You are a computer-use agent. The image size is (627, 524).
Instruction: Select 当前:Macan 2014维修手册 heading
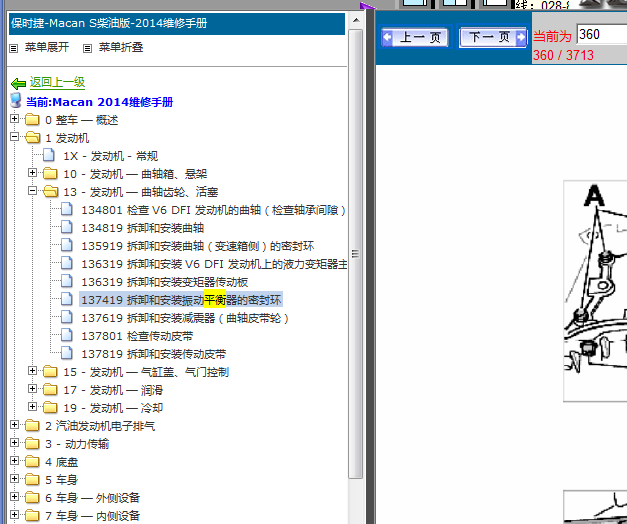click(100, 102)
